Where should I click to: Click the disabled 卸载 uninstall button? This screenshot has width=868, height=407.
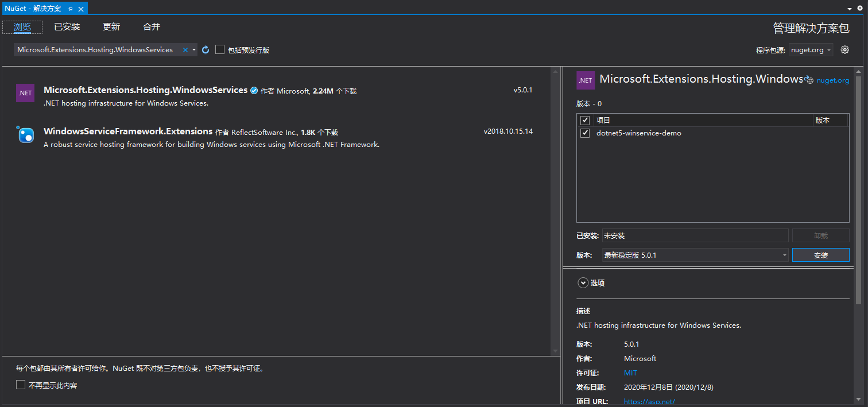tap(821, 236)
